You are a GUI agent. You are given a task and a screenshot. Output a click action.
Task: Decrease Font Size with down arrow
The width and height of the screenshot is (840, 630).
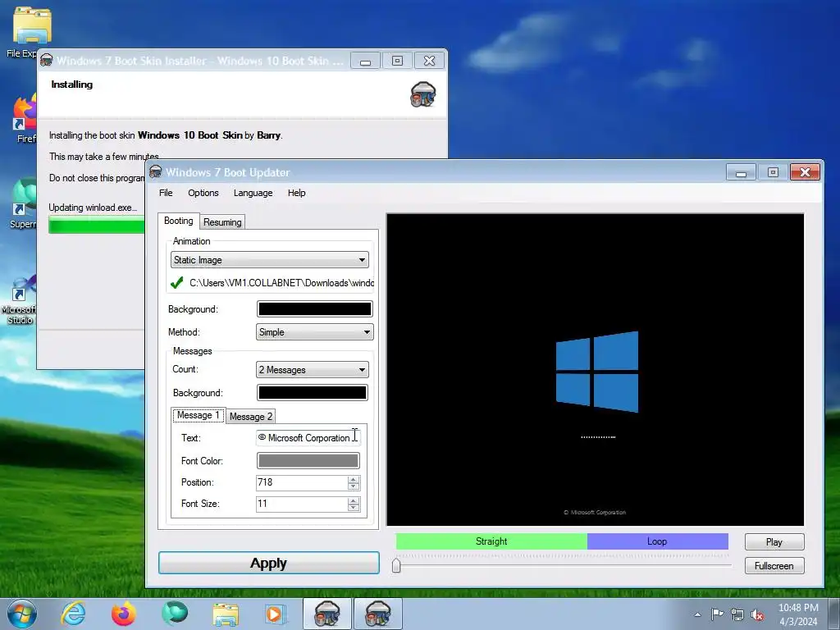point(353,508)
